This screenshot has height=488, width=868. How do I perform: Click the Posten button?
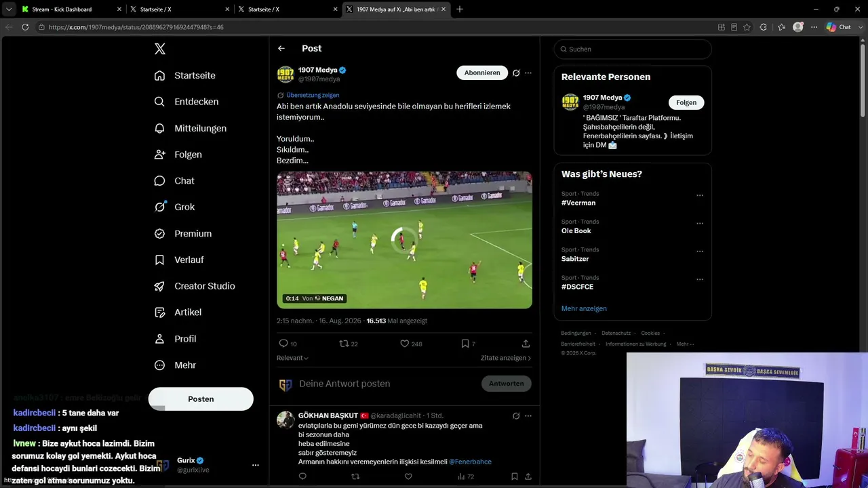(x=201, y=399)
